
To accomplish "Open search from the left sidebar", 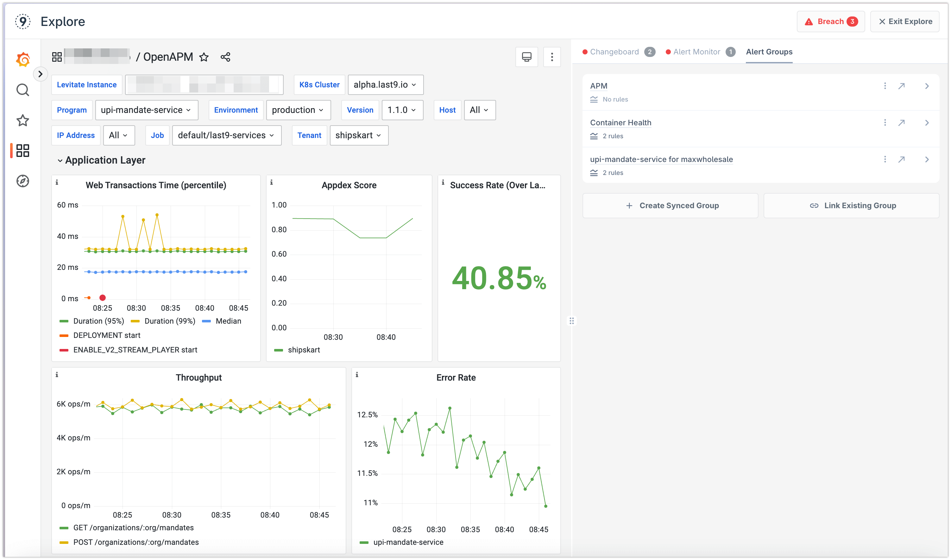I will coord(23,90).
